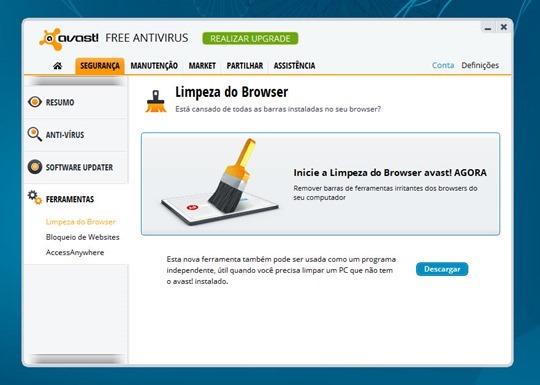Open AccessAnywhere sub-item

coord(75,252)
